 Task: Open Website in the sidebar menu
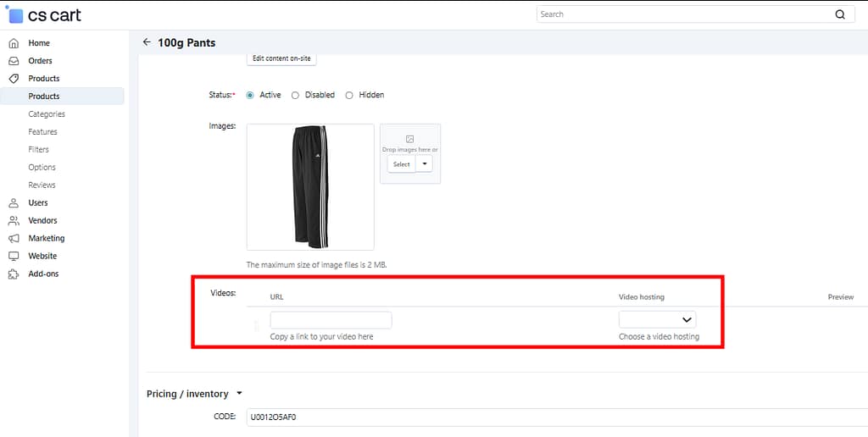click(42, 256)
